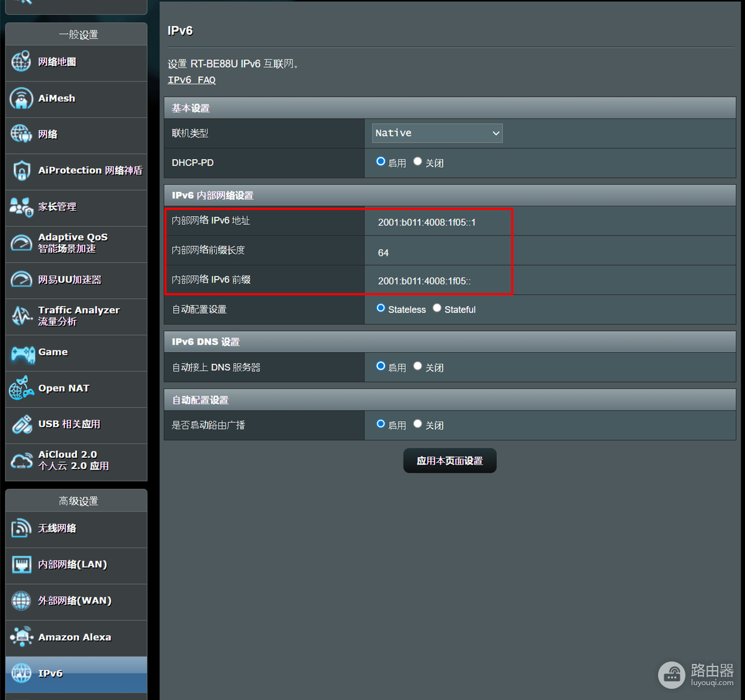The image size is (745, 700).
Task: Open the 网络地图 globe icon
Action: click(21, 61)
